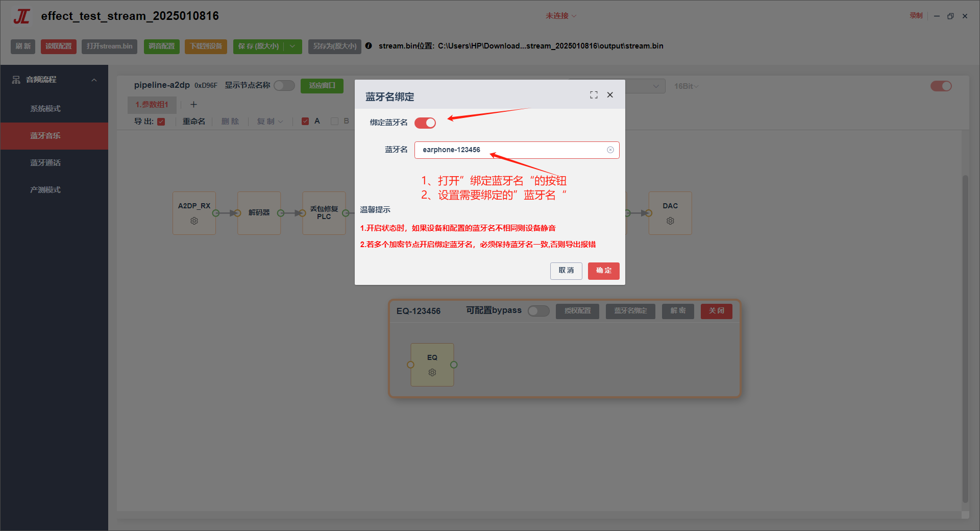
Task: Clear the Bluetooth name input field
Action: coord(610,150)
